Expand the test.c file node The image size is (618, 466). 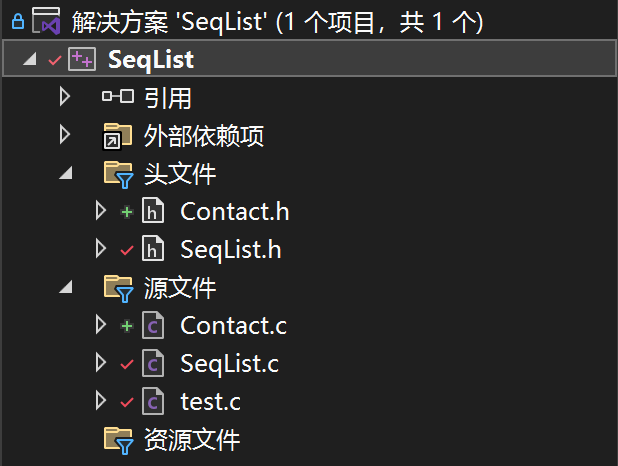(x=101, y=401)
